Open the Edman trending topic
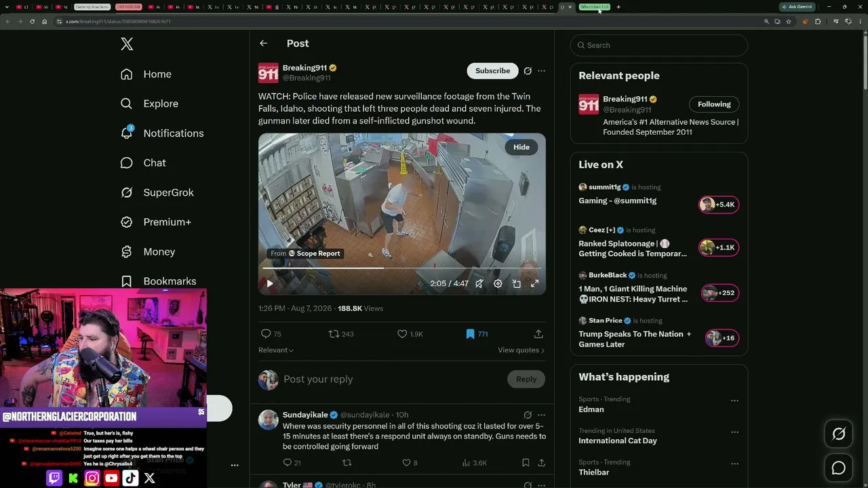The image size is (868, 488). [591, 409]
